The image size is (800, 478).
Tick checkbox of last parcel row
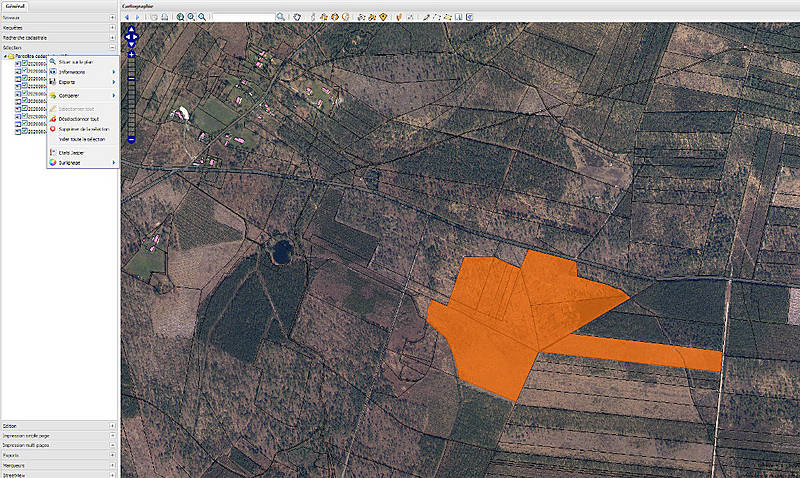[x=24, y=131]
